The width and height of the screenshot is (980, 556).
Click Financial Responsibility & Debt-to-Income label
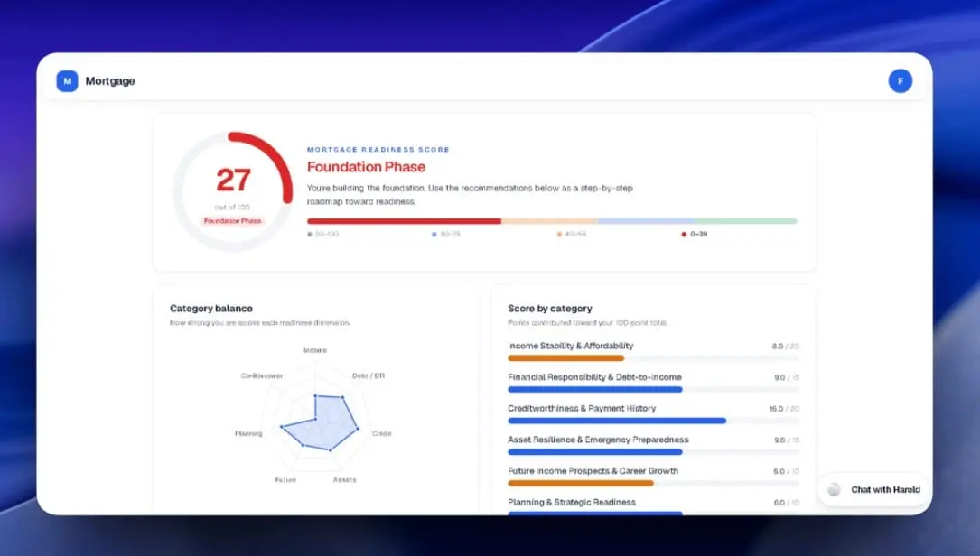pyautogui.click(x=595, y=377)
